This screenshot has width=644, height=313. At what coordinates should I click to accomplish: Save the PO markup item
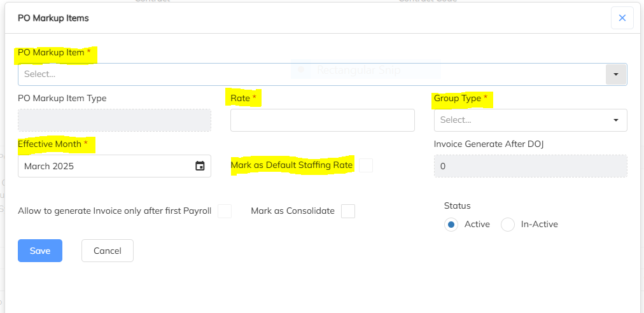[x=39, y=251]
